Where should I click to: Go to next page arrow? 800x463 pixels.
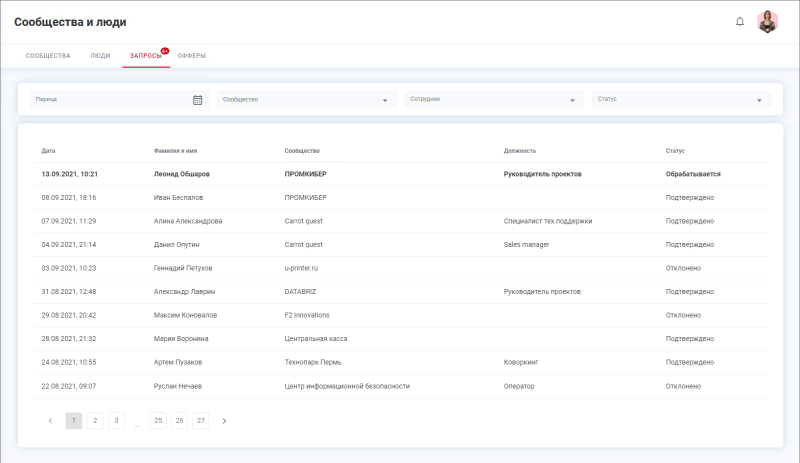(x=224, y=421)
